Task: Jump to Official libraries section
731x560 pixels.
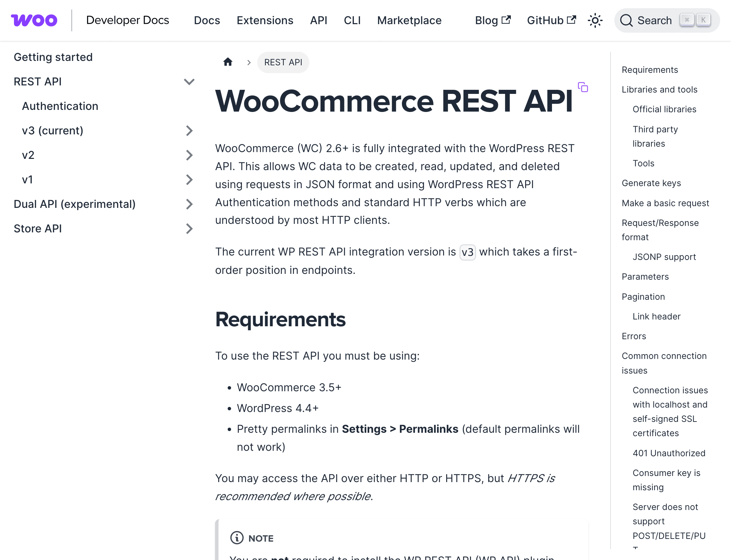Action: click(664, 109)
